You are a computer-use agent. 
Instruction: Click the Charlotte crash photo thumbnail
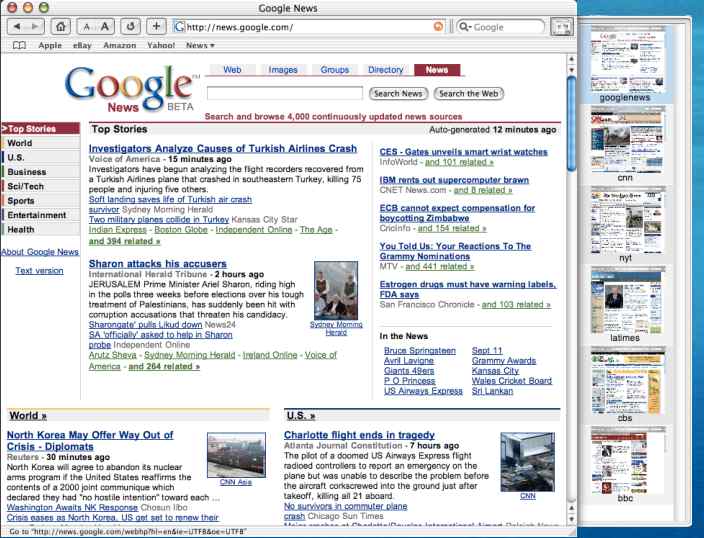click(528, 462)
